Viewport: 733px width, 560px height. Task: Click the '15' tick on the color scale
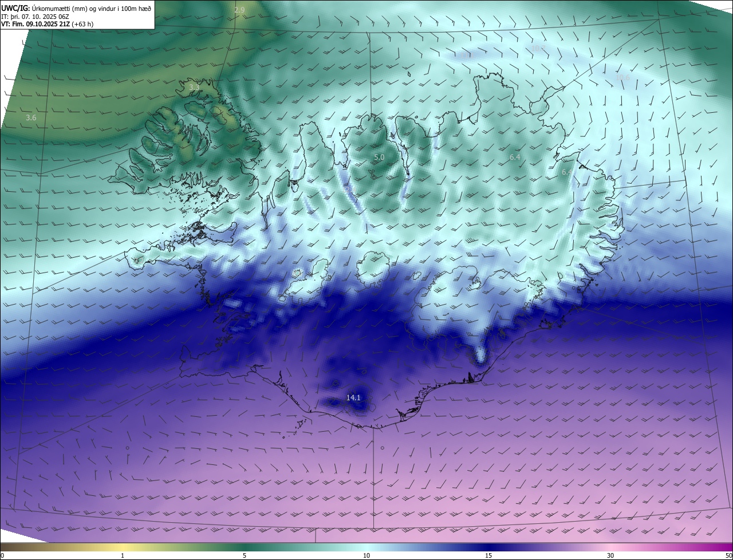click(x=488, y=555)
